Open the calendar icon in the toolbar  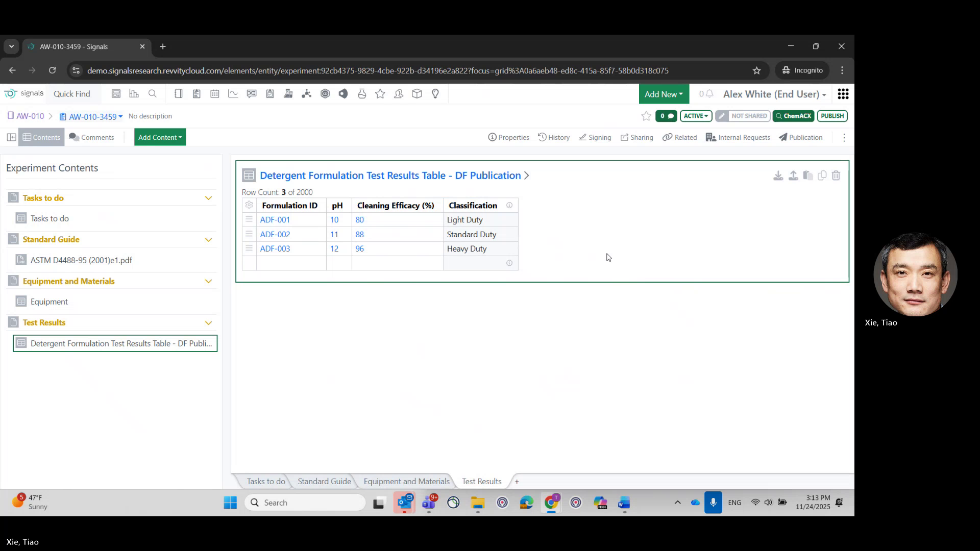[x=215, y=93]
